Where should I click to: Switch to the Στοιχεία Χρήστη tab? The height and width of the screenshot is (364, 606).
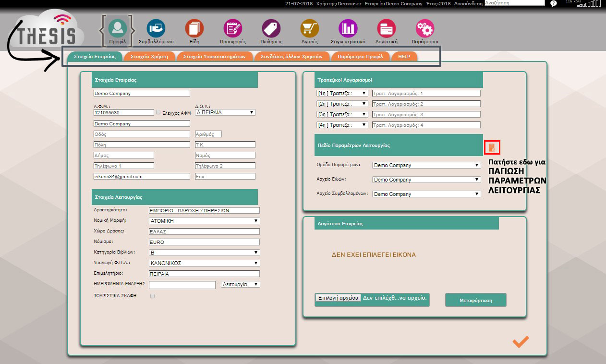pos(149,56)
